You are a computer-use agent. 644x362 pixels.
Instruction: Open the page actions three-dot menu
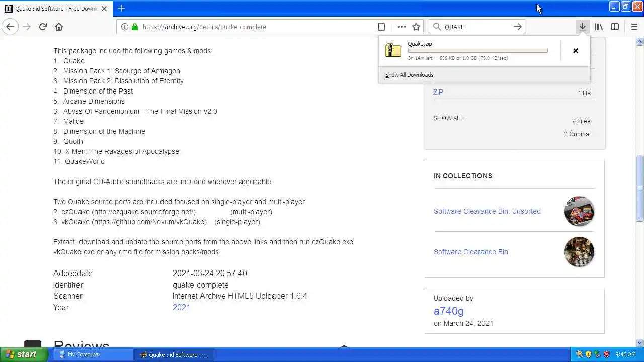pyautogui.click(x=401, y=27)
